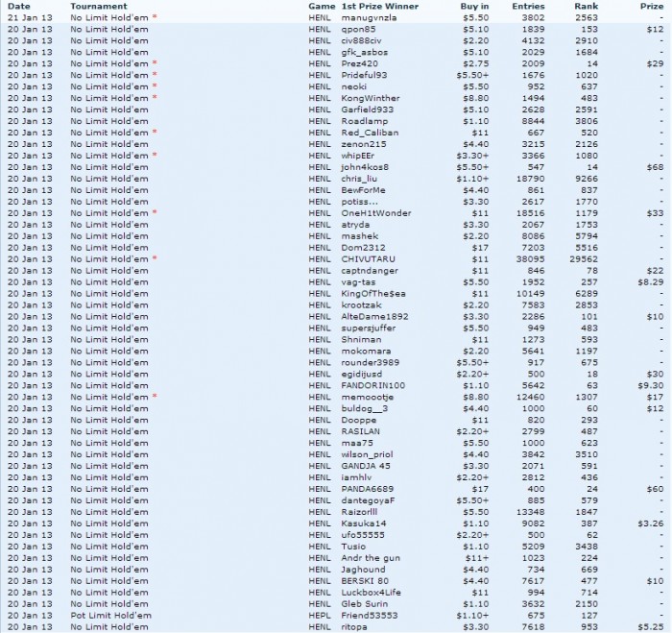Select winner name mashek
This screenshot has height=633, width=672.
[360, 236]
